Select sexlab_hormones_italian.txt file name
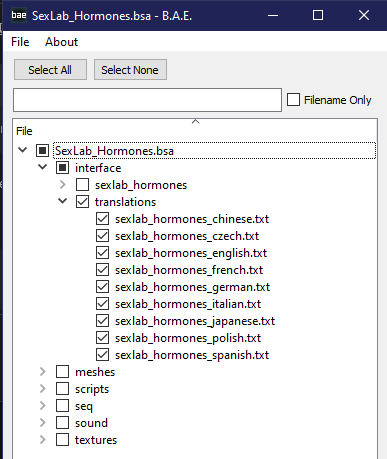 pyautogui.click(x=188, y=304)
